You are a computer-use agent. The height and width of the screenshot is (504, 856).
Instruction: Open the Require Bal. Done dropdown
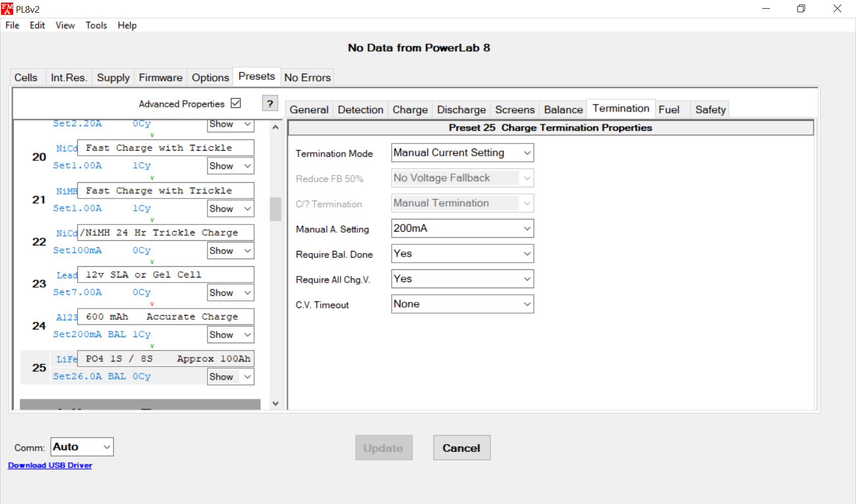(462, 254)
